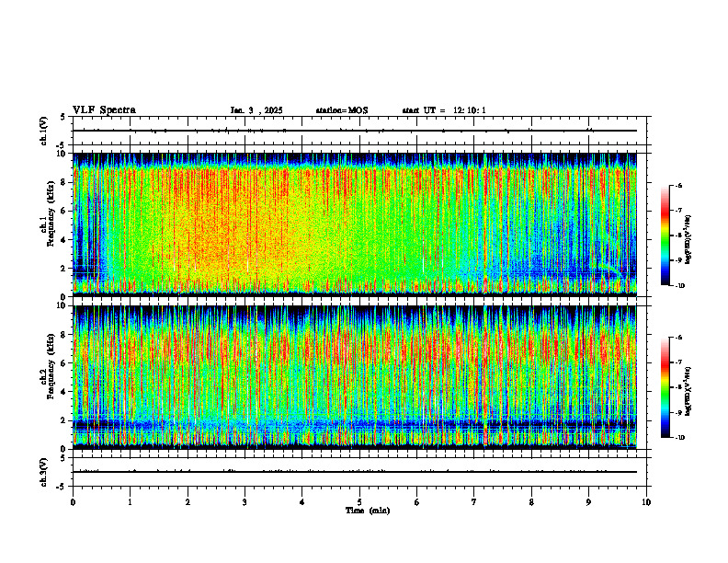Click the "-6" label on ch.1 colorbar
The width and height of the screenshot is (728, 563).
[678, 185]
